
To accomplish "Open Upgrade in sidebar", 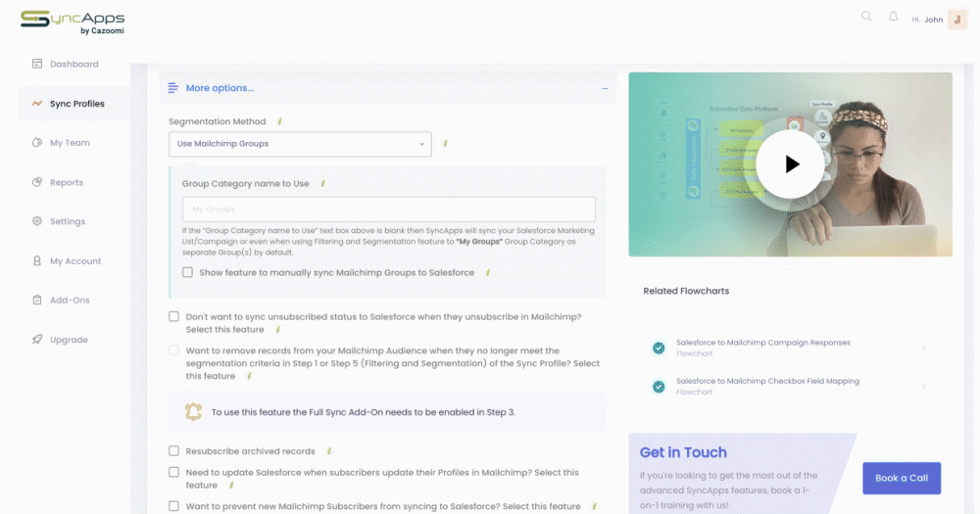I will pos(69,339).
